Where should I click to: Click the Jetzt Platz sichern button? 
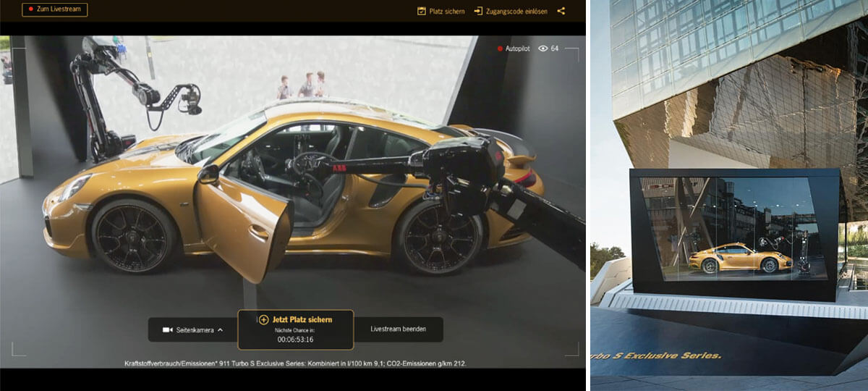tap(295, 329)
